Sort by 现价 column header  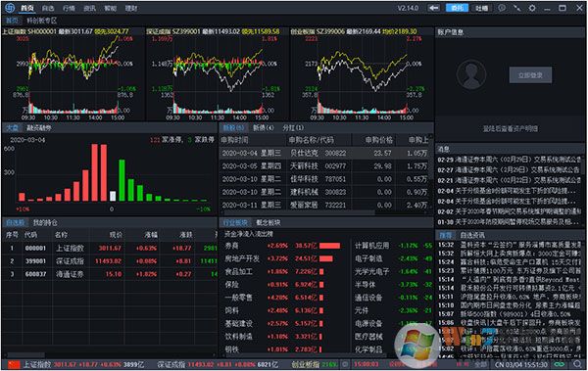click(x=116, y=235)
